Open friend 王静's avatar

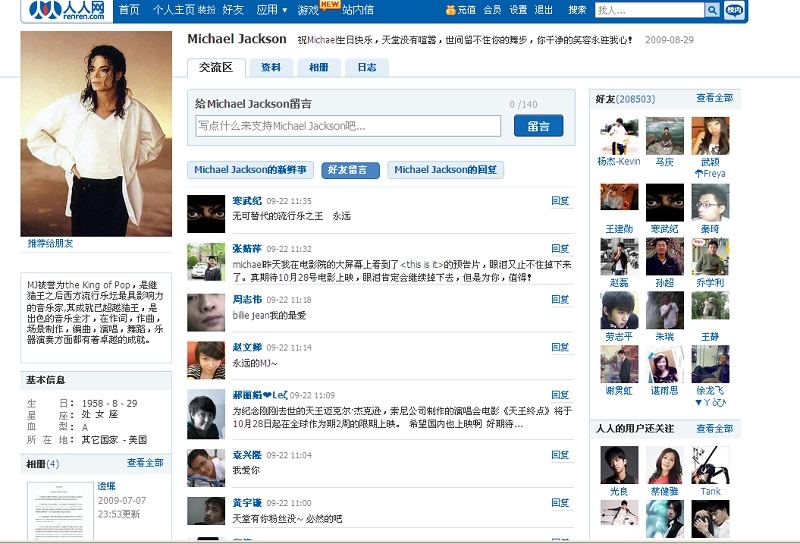[710, 305]
